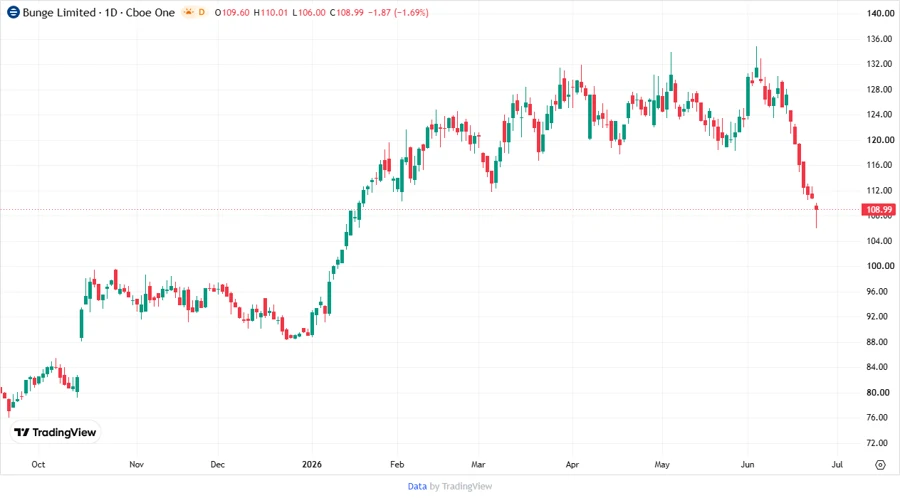The height and width of the screenshot is (498, 900).
Task: Click the Jun label on time axis
Action: [747, 464]
